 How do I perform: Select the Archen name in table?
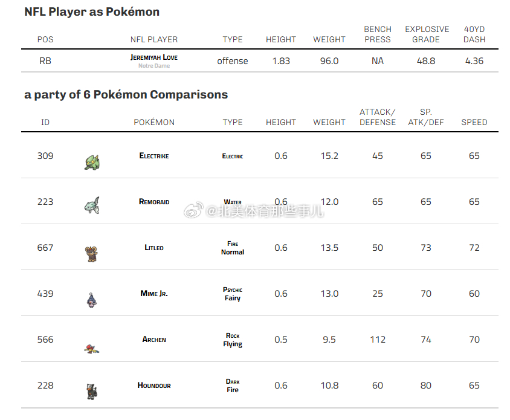pos(154,340)
